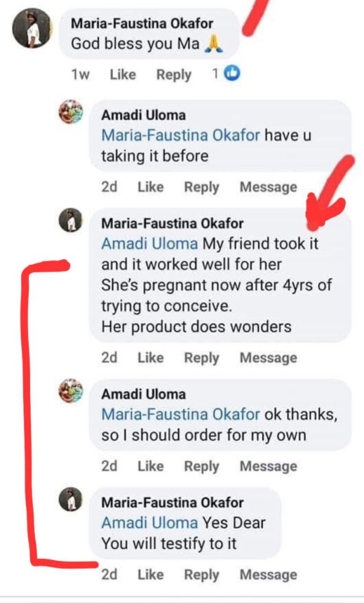Open the avatar beside "My friend took it" comment
This screenshot has width=364, height=603.
pyautogui.click(x=71, y=220)
